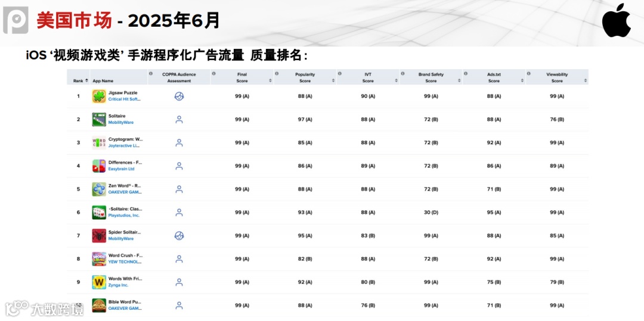Open MobilityWare link under Spider Solitaire

click(120, 239)
